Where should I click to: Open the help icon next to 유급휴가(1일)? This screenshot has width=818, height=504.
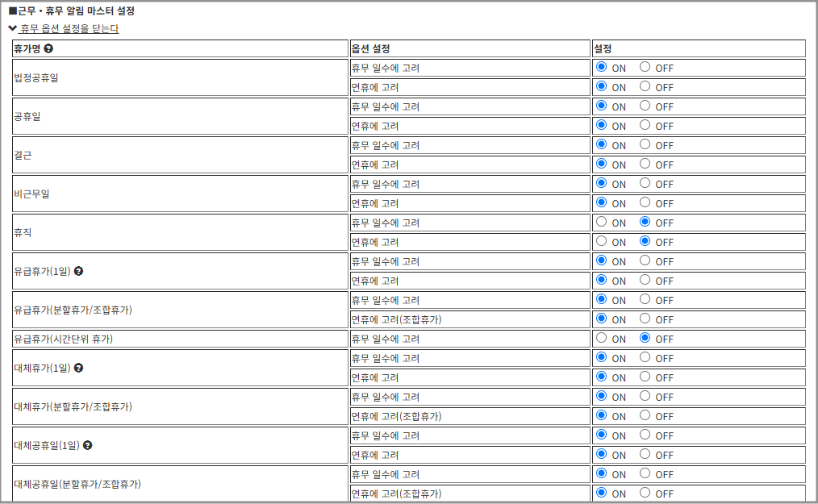point(79,271)
